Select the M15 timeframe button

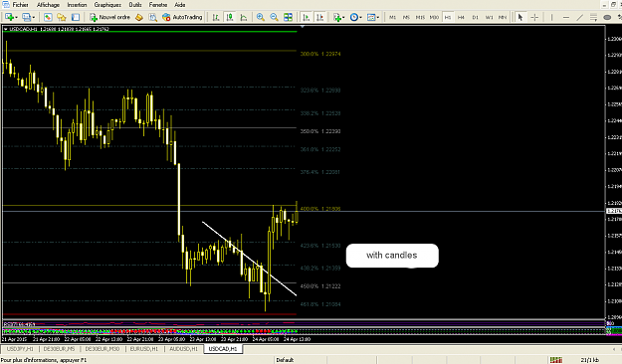[x=420, y=17]
